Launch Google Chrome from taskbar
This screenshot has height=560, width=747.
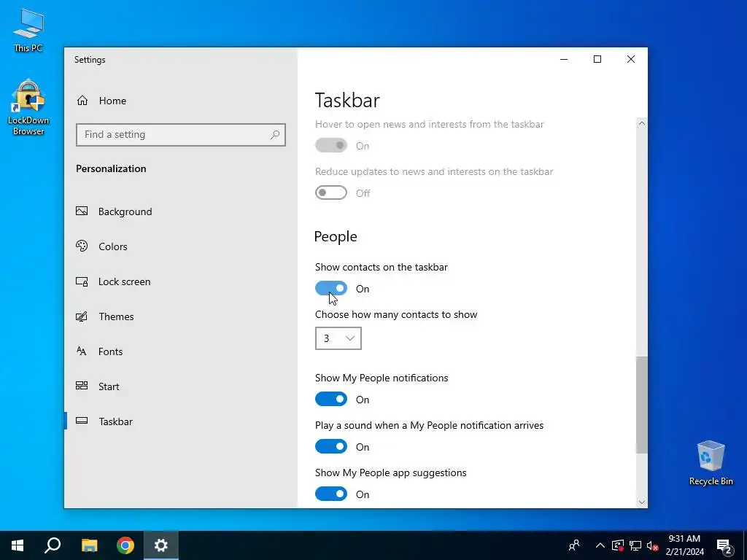[x=125, y=545]
